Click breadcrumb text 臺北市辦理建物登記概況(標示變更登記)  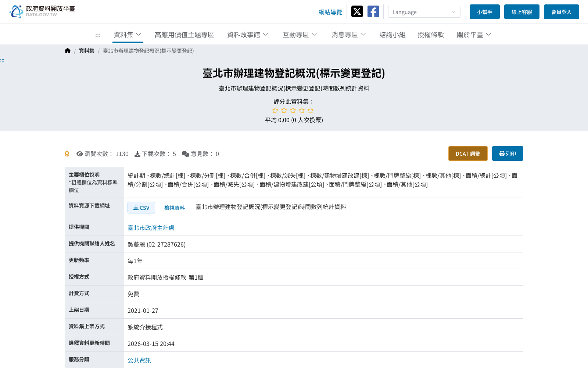click(x=148, y=51)
